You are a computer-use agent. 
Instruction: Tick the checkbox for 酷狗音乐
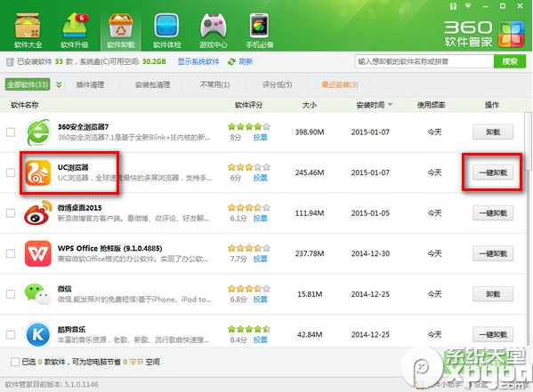click(11, 334)
